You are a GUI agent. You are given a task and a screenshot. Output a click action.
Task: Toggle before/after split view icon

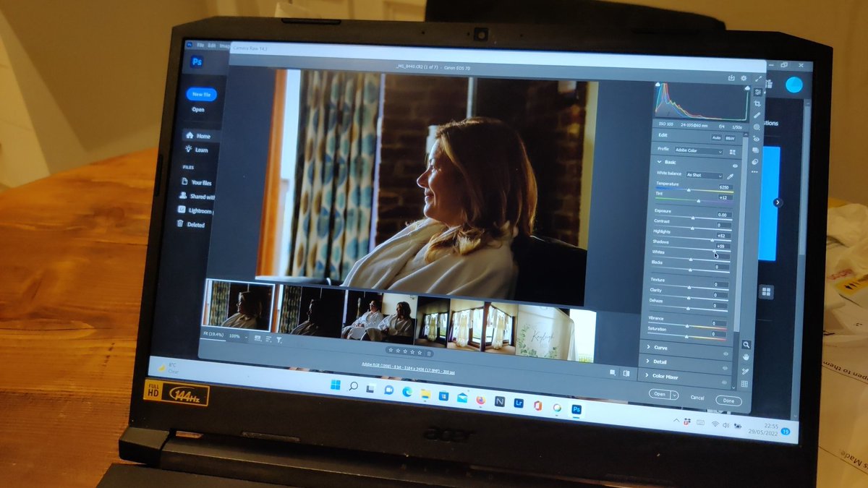pos(626,373)
